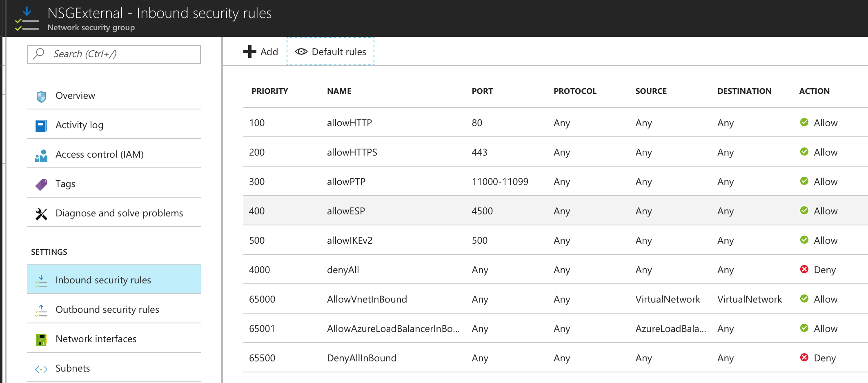Click the Diagnose and solve problems wrench icon
The width and height of the screenshot is (868, 383).
(41, 214)
